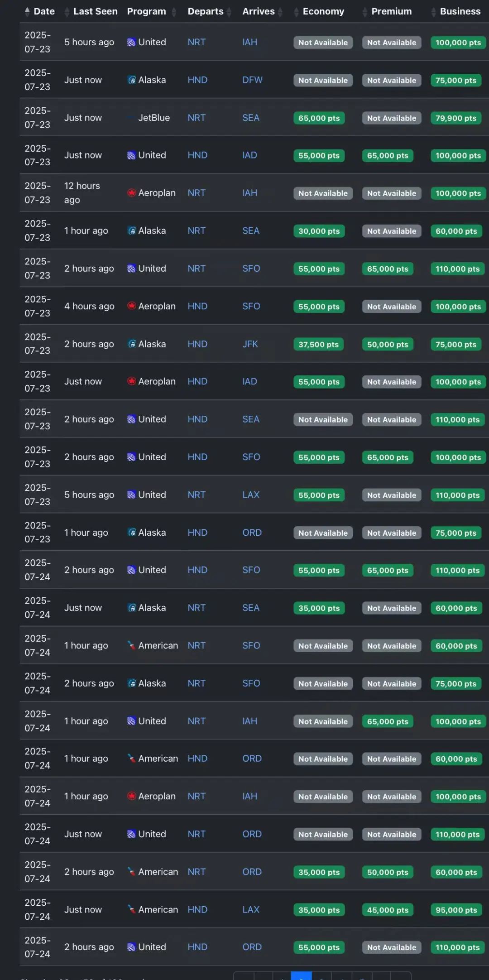Select the 30,000 pts Economy fare
The image size is (489, 980).
point(319,231)
